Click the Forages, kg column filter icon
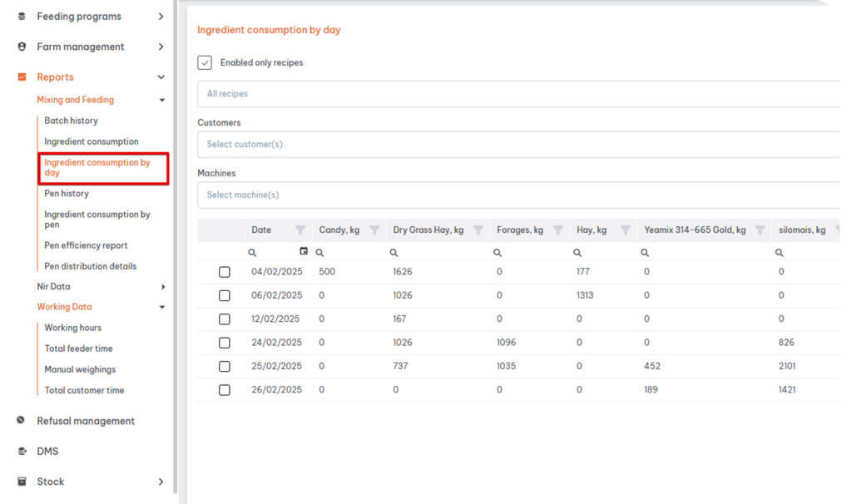The image size is (852, 504). [558, 230]
